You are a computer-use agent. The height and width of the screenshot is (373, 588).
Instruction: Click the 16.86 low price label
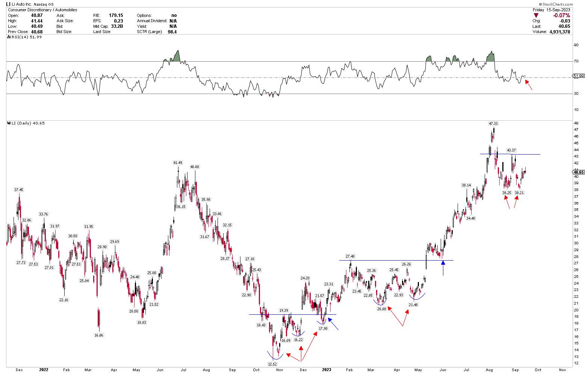click(x=99, y=335)
